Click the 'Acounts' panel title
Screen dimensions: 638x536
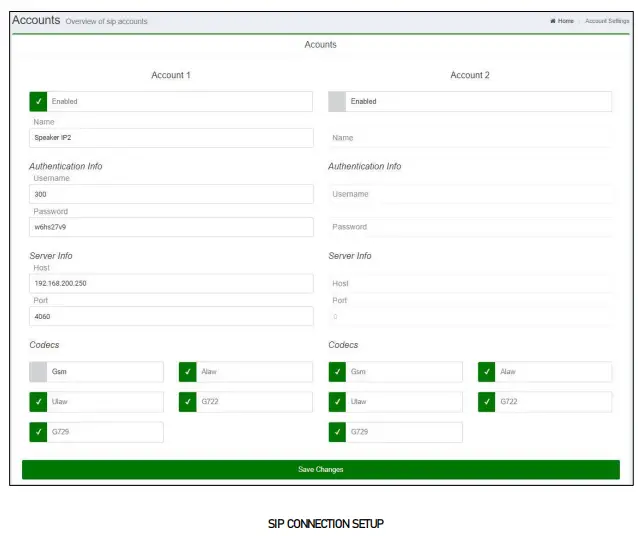321,44
